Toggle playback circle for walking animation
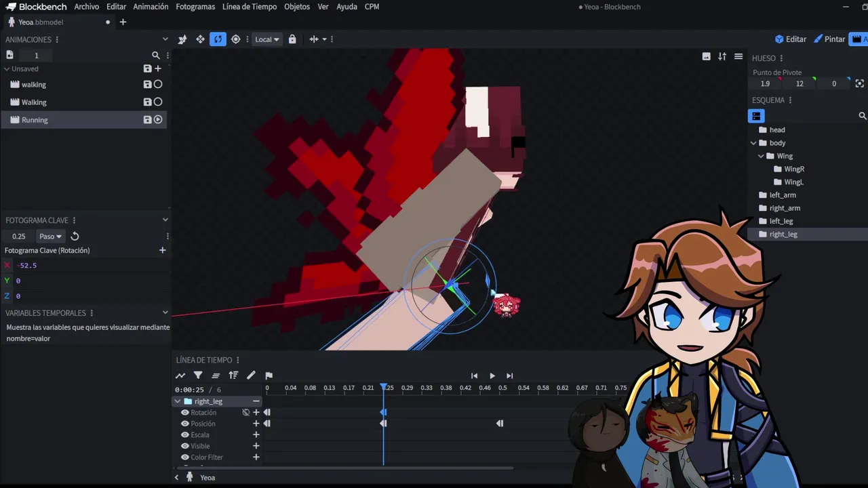The height and width of the screenshot is (488, 868). 158,84
